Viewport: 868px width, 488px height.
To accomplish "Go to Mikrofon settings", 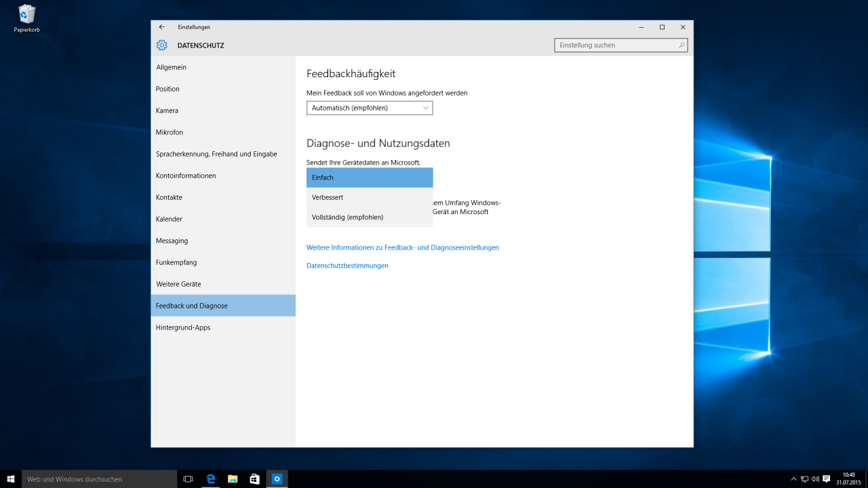I will (223, 132).
